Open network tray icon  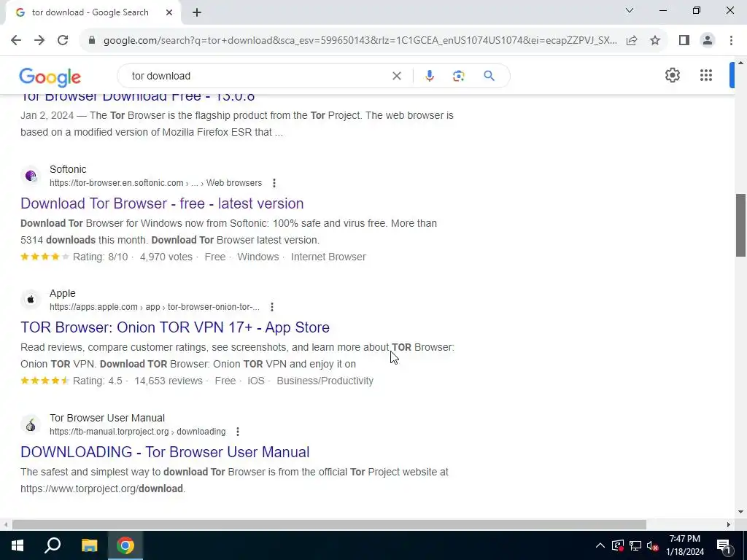(x=635, y=545)
